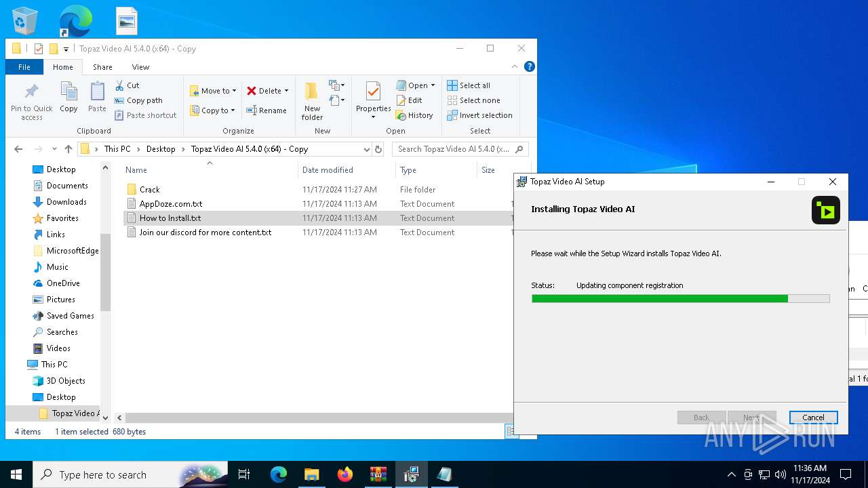Image resolution: width=868 pixels, height=488 pixels.
Task: Collapse the ribbon with the chevron
Action: (x=515, y=66)
